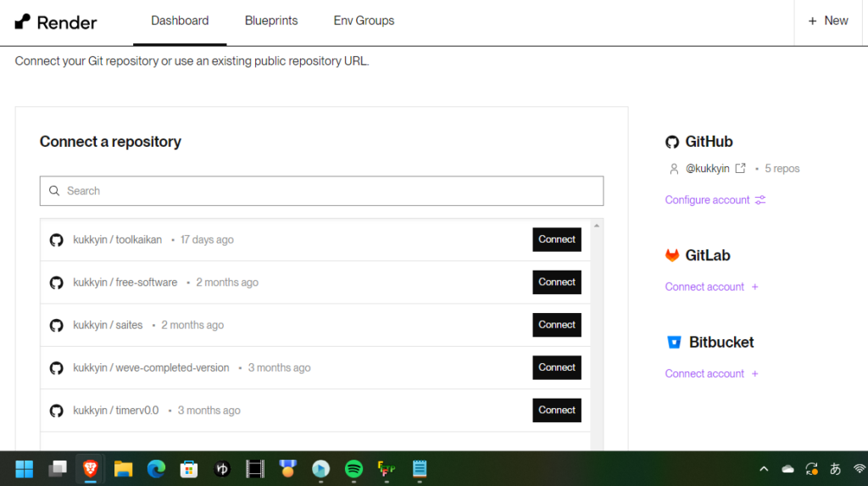Open Spotify from the taskbar
The width and height of the screenshot is (868, 486).
[353, 469]
